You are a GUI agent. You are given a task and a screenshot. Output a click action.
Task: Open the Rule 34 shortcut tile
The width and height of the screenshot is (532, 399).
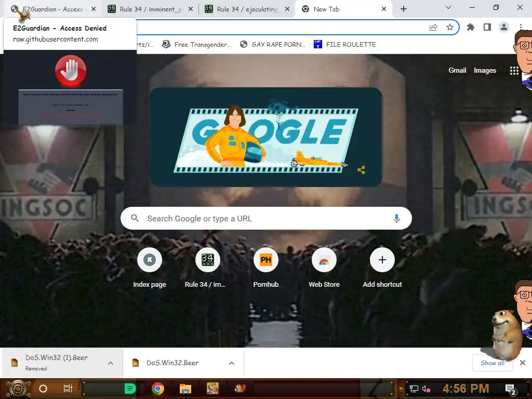tap(208, 268)
